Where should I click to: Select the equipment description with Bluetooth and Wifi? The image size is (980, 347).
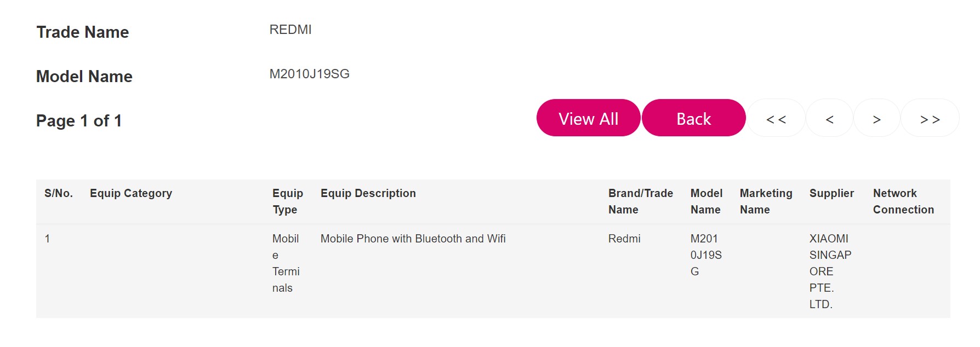pyautogui.click(x=413, y=239)
